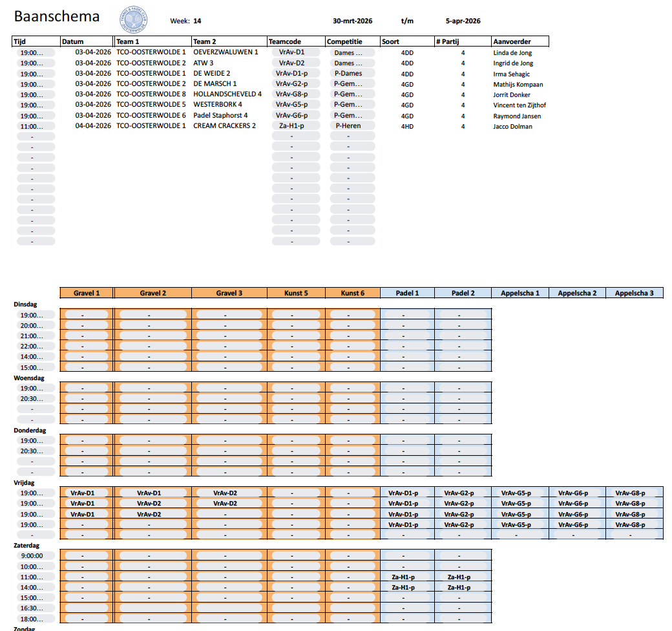The image size is (672, 631).
Task: Select the VrAv-G8-p teamcode in the top table
Action: click(x=291, y=94)
